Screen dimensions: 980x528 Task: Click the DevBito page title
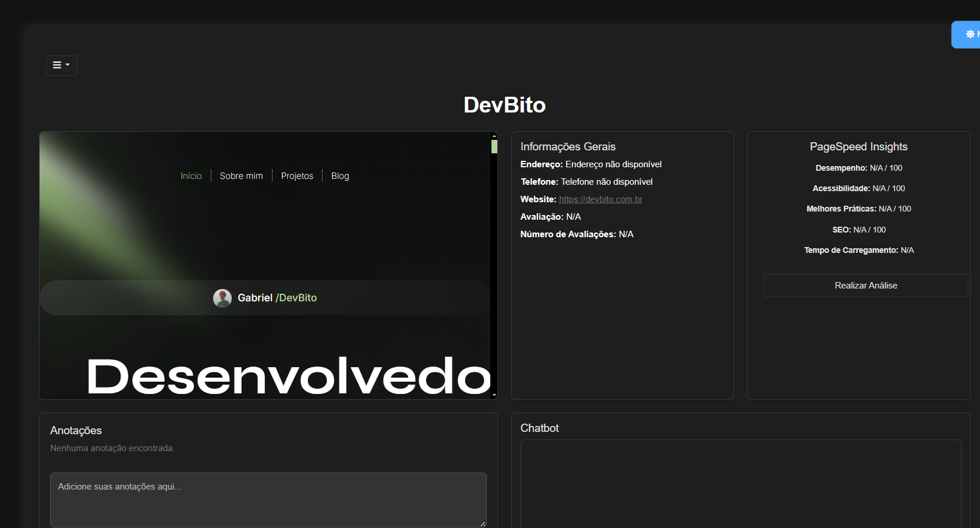[x=504, y=105]
